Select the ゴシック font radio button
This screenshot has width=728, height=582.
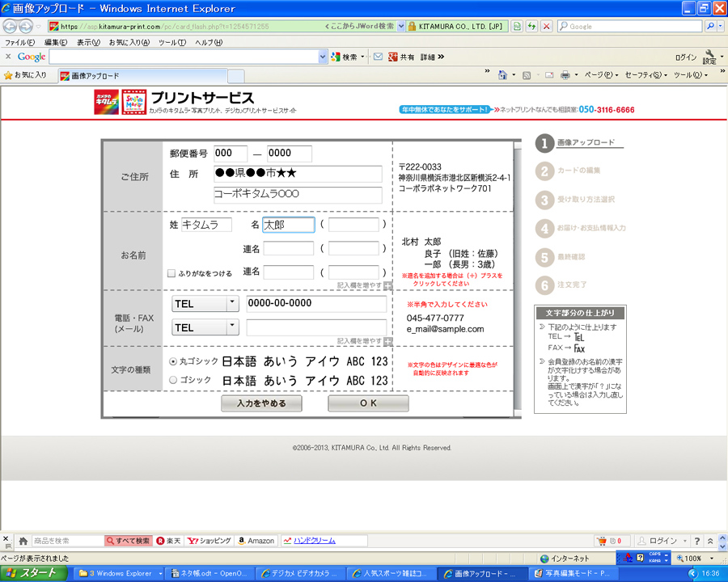(x=173, y=380)
